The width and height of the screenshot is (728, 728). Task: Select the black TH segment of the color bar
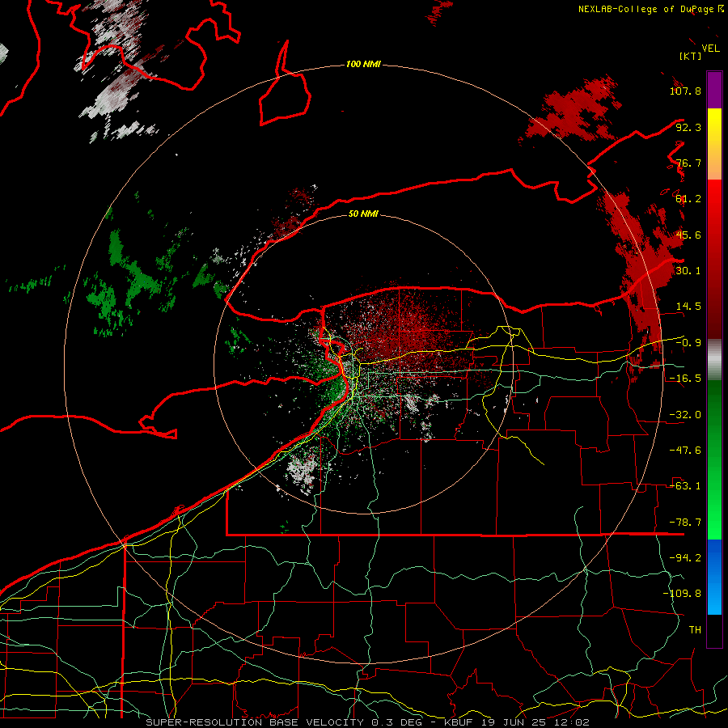[x=714, y=630]
